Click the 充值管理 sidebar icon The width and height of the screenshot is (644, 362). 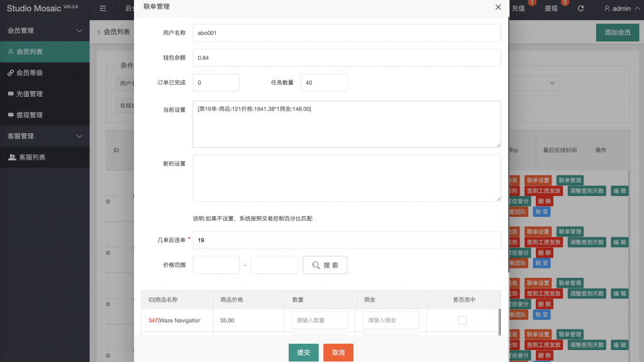click(10, 93)
